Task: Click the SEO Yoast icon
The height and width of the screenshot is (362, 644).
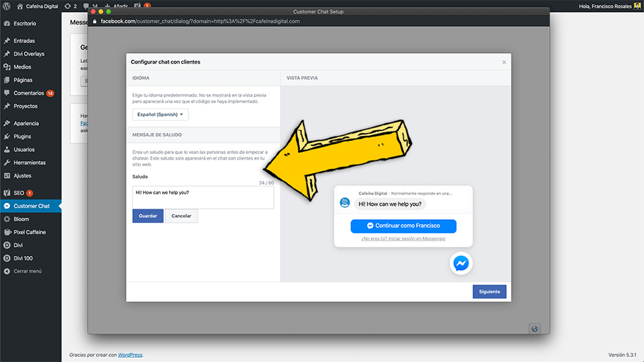Action: [x=6, y=193]
